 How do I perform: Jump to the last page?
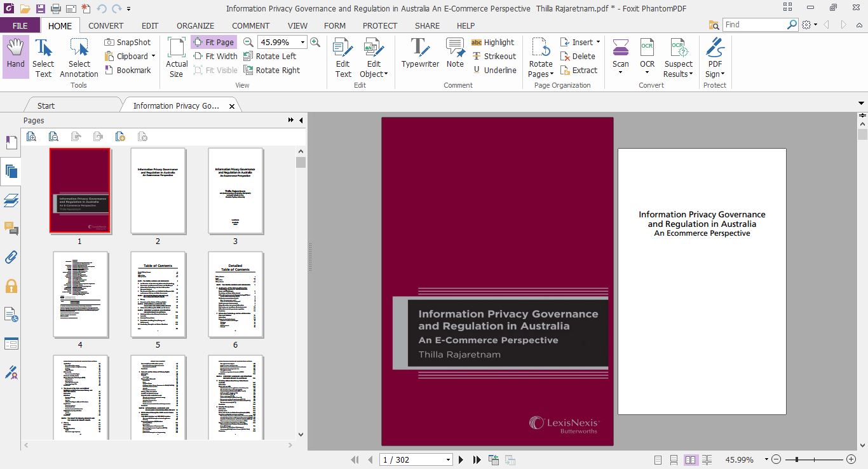(477, 459)
